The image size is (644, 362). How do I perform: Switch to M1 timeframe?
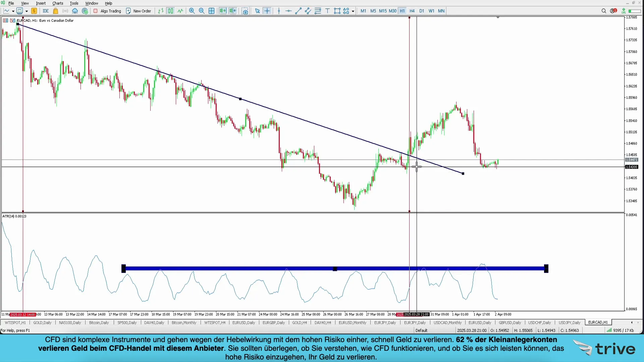pos(363,11)
